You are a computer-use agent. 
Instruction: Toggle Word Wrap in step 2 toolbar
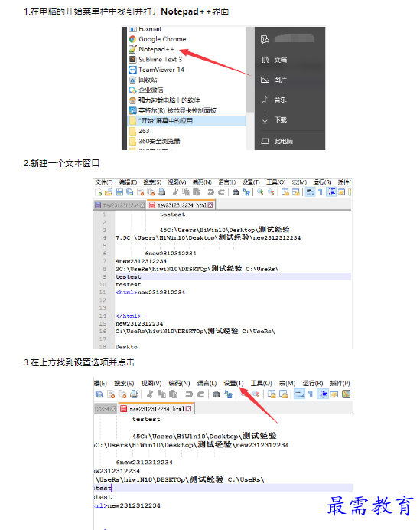[x=310, y=192]
